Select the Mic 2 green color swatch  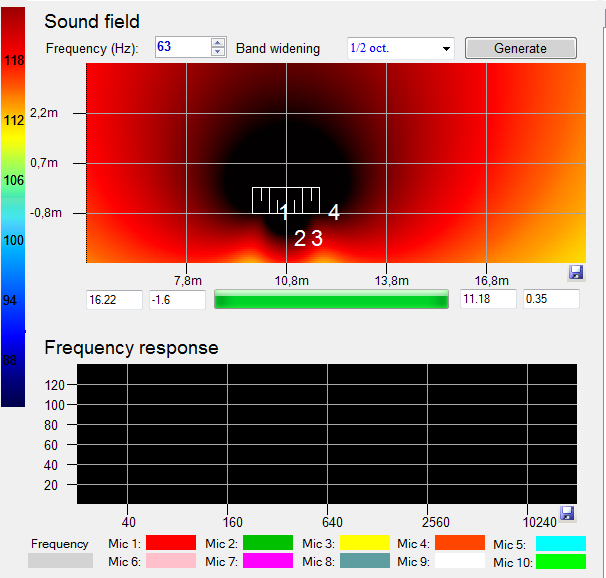click(x=268, y=543)
